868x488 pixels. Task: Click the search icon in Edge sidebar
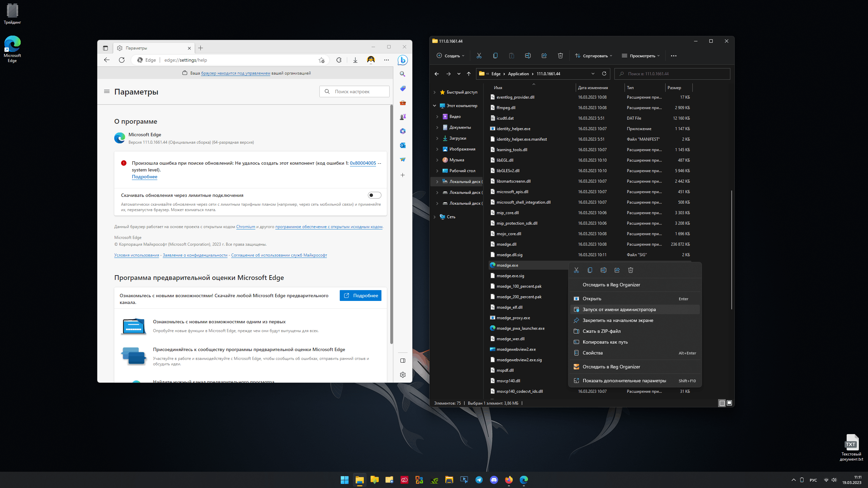click(402, 74)
